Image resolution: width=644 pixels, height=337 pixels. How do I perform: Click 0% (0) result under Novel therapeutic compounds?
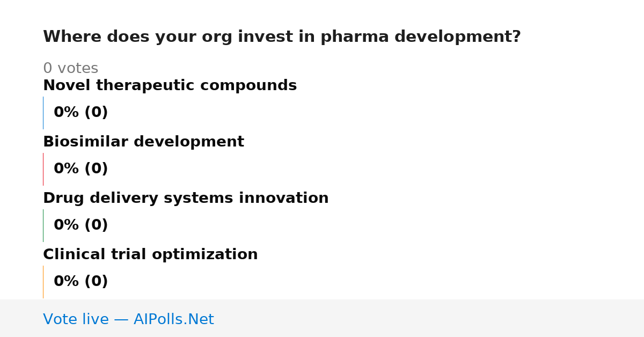click(x=80, y=113)
